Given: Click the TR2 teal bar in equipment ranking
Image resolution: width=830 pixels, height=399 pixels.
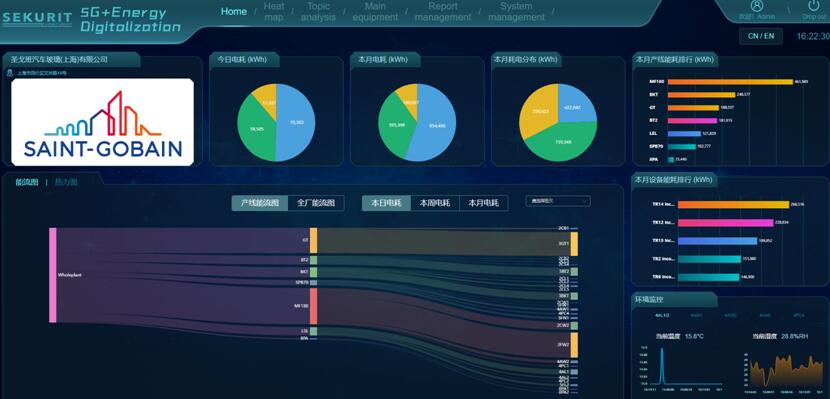Looking at the screenshot, I should [709, 259].
